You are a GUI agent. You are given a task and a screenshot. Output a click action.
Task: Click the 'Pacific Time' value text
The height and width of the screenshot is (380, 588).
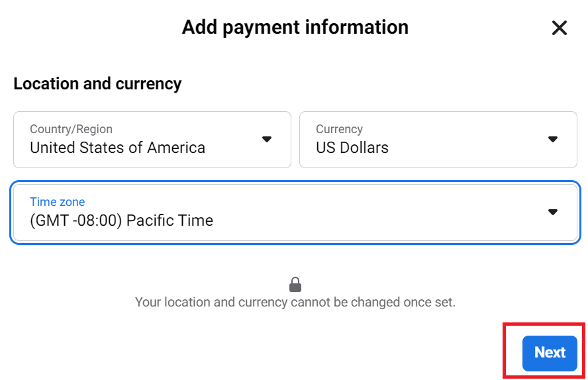[170, 220]
